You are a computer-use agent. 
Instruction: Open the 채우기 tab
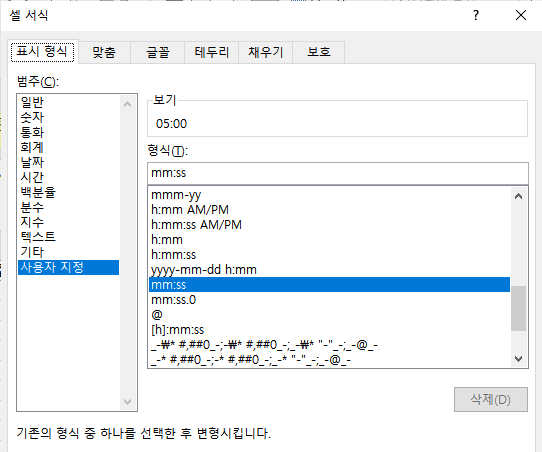point(265,52)
